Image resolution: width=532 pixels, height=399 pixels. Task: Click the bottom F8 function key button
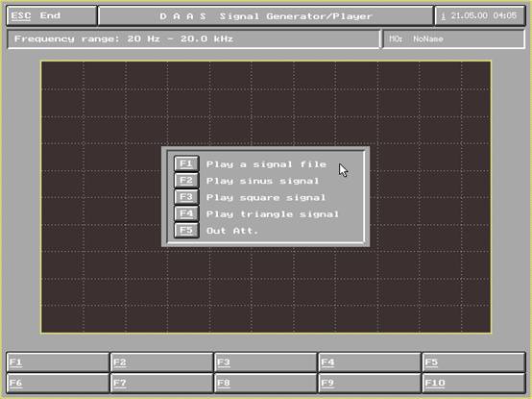[x=266, y=383]
